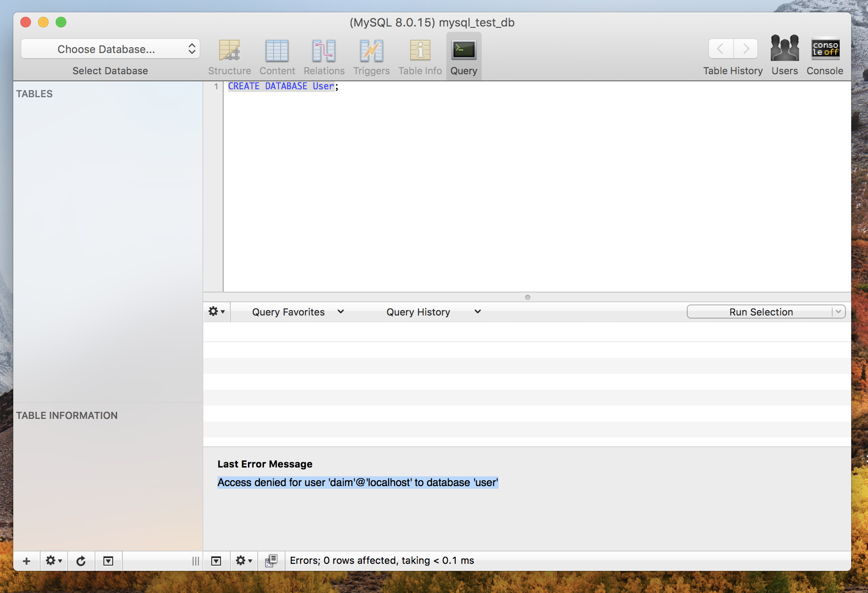Open the Relations view
This screenshot has height=593, width=868.
324,57
